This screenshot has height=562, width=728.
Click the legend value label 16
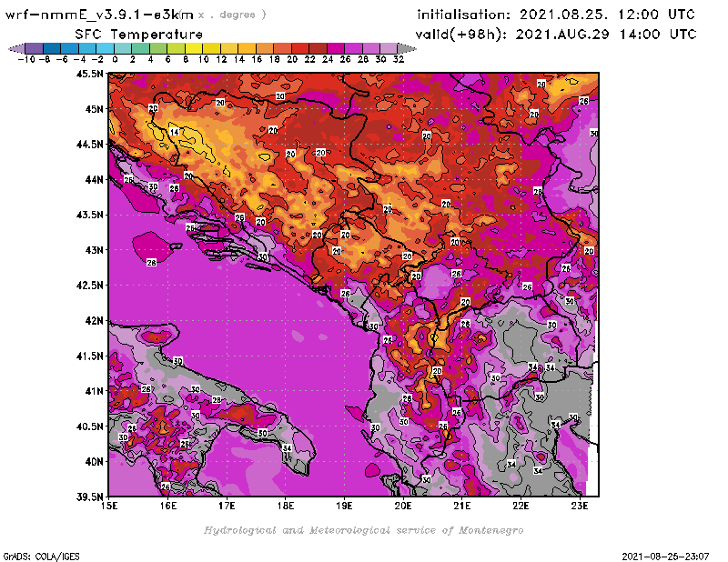click(x=257, y=59)
